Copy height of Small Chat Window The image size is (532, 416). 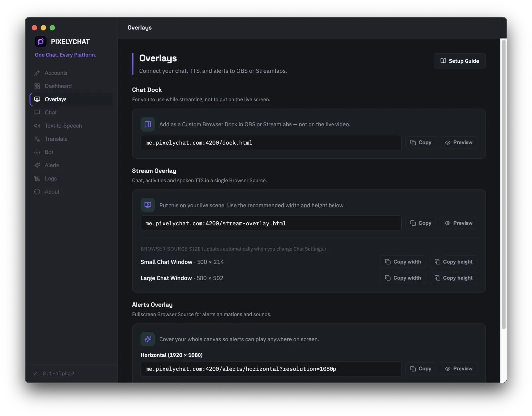(454, 262)
